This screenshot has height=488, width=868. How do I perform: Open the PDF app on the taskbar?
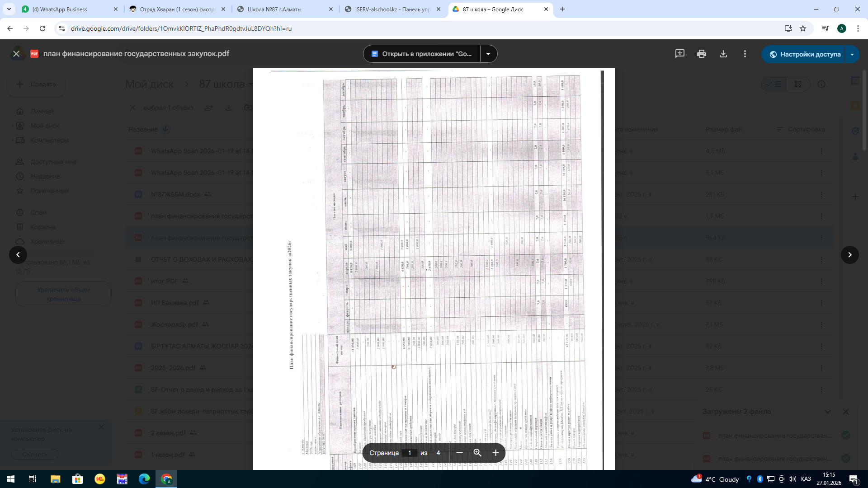[122, 479]
